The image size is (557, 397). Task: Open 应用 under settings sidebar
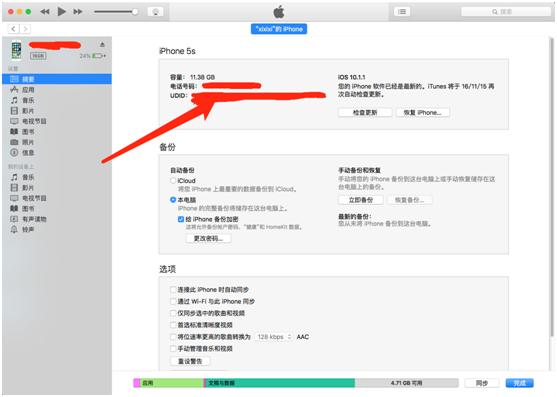tap(57, 89)
